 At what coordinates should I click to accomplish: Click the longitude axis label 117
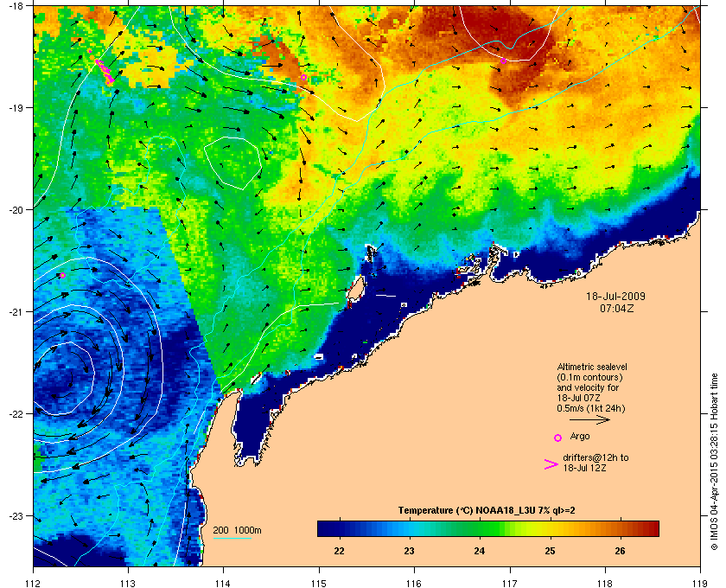tap(509, 584)
